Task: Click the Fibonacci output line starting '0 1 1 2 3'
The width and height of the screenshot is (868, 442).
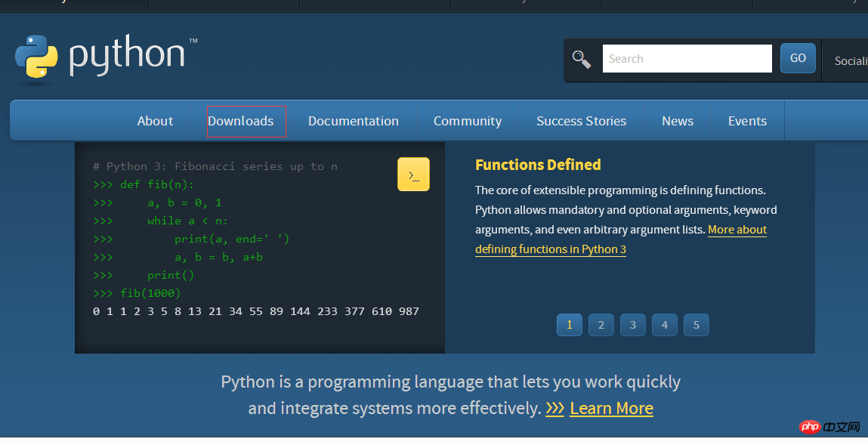Action: (x=256, y=311)
